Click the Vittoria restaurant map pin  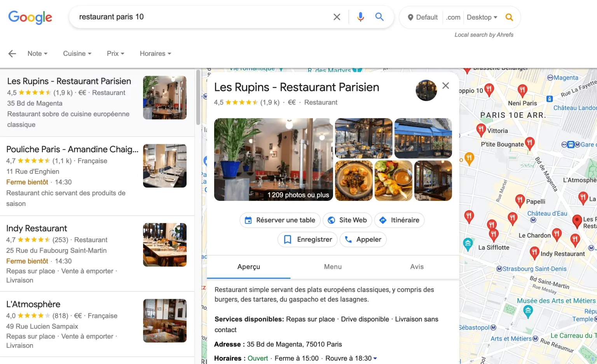click(x=481, y=129)
